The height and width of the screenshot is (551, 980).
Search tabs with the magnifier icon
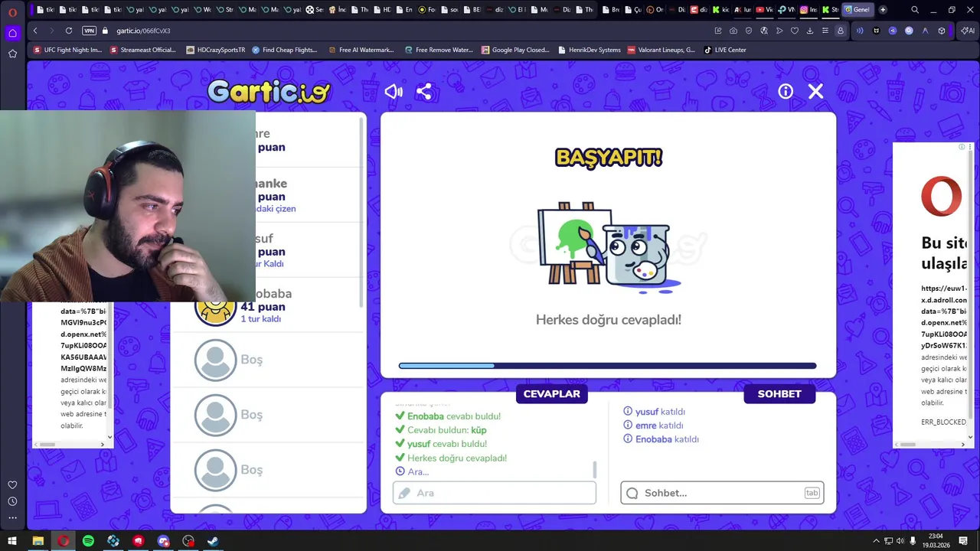(915, 10)
